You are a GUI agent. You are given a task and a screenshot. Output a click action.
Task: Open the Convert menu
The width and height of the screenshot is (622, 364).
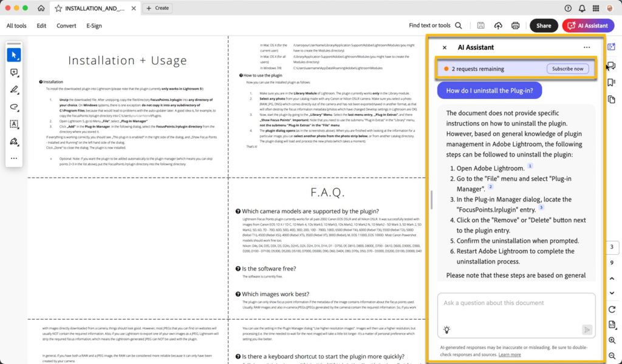coord(66,25)
